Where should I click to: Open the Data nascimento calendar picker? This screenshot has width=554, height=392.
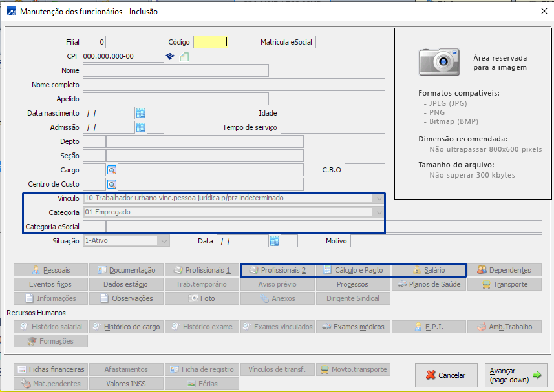tap(141, 113)
